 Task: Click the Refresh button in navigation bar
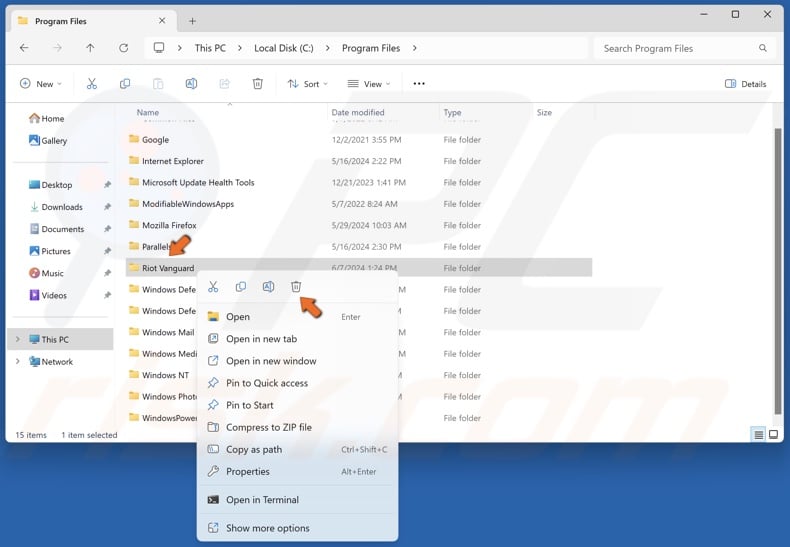[123, 48]
